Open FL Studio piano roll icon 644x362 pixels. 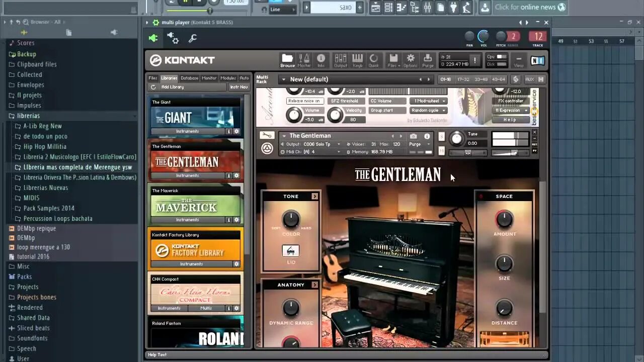click(401, 7)
